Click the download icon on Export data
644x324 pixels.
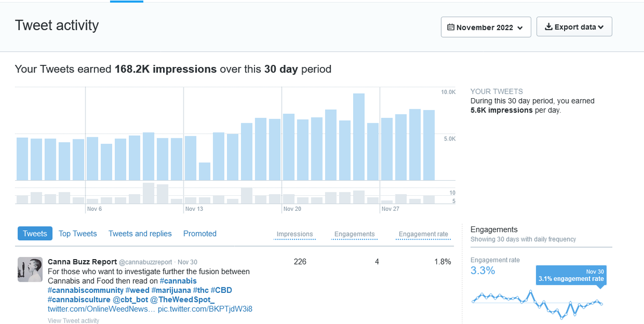coord(548,27)
